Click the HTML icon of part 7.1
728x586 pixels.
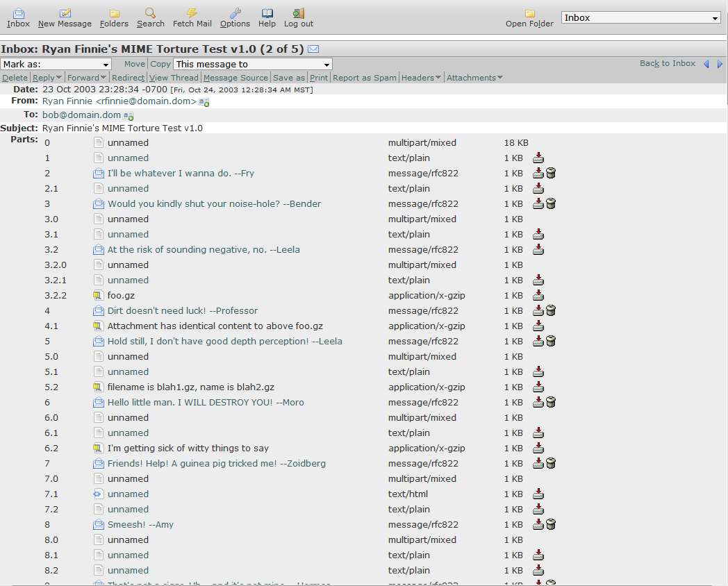coord(98,494)
